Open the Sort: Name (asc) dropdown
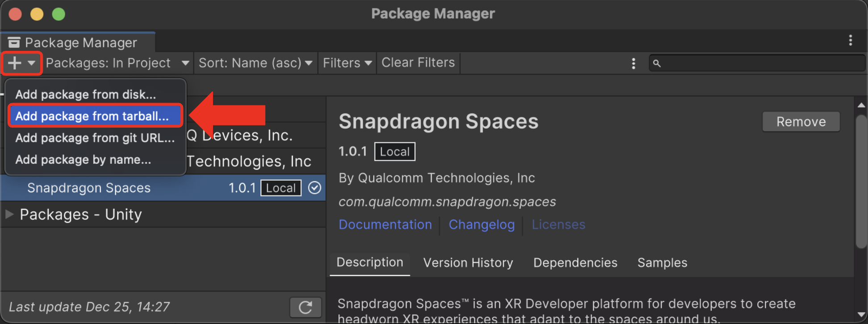868x324 pixels. coord(255,63)
